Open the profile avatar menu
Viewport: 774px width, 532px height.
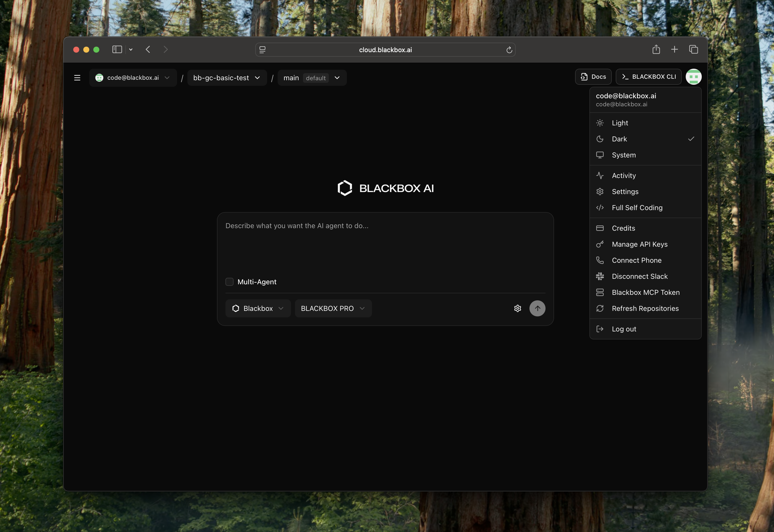point(694,77)
